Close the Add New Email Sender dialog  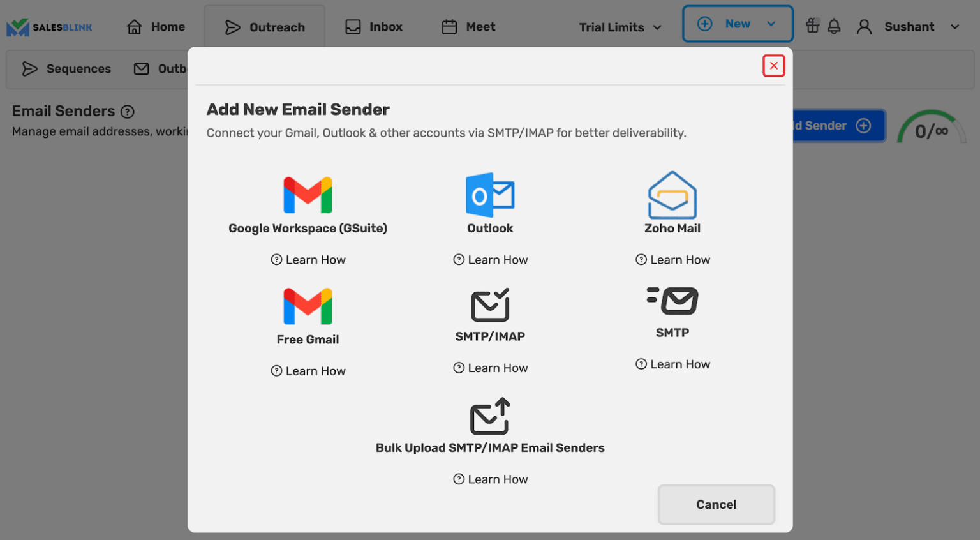pos(773,66)
